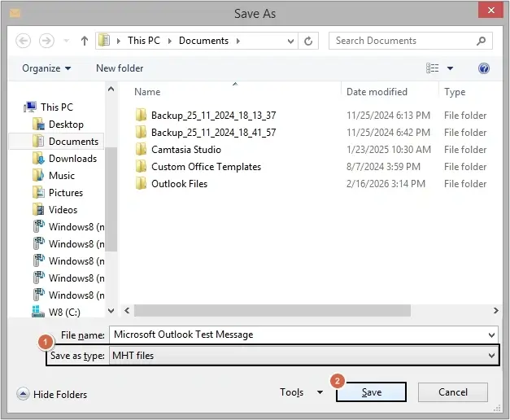Open more view options dropdown

pyautogui.click(x=450, y=68)
